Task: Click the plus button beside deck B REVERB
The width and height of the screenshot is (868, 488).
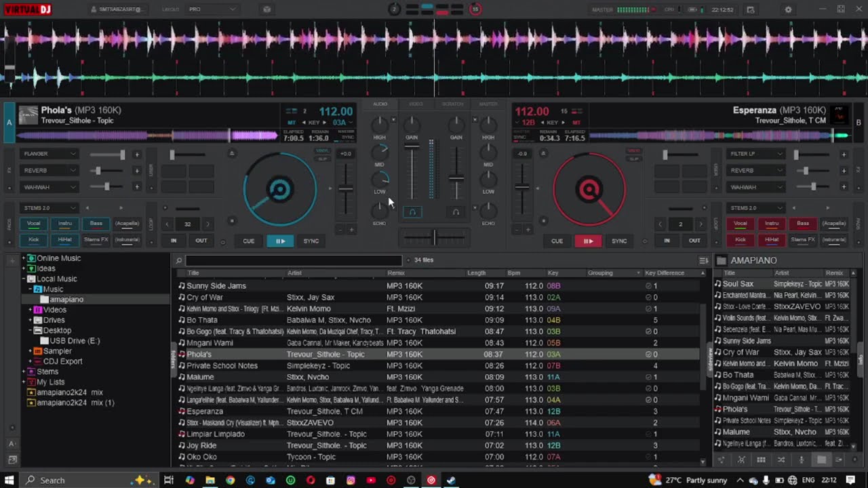Action: [x=844, y=171]
